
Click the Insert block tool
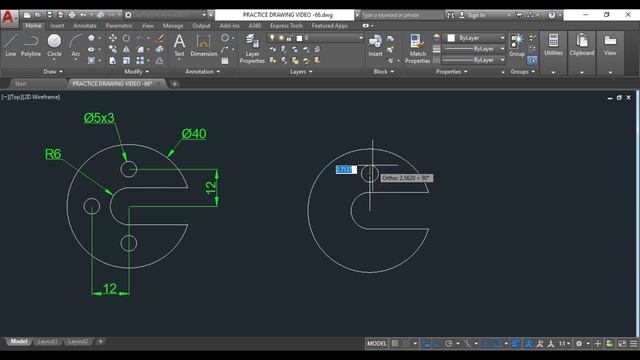pos(375,45)
